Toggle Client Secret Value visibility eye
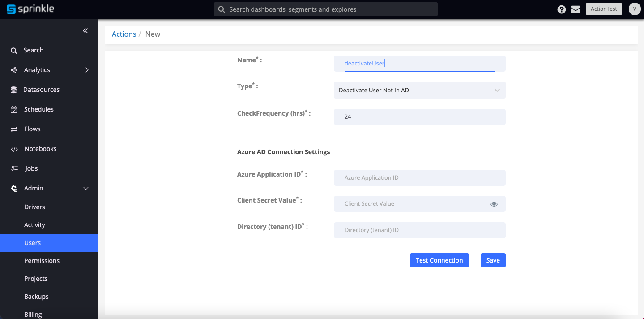Viewport: 644px width, 319px height. point(494,204)
